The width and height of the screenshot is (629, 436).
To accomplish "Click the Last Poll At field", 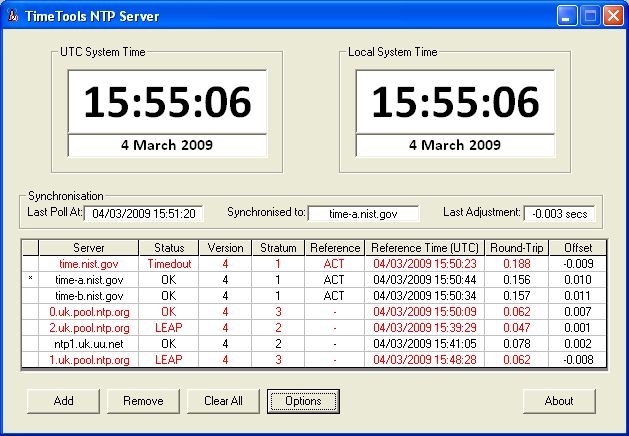I will tap(144, 213).
